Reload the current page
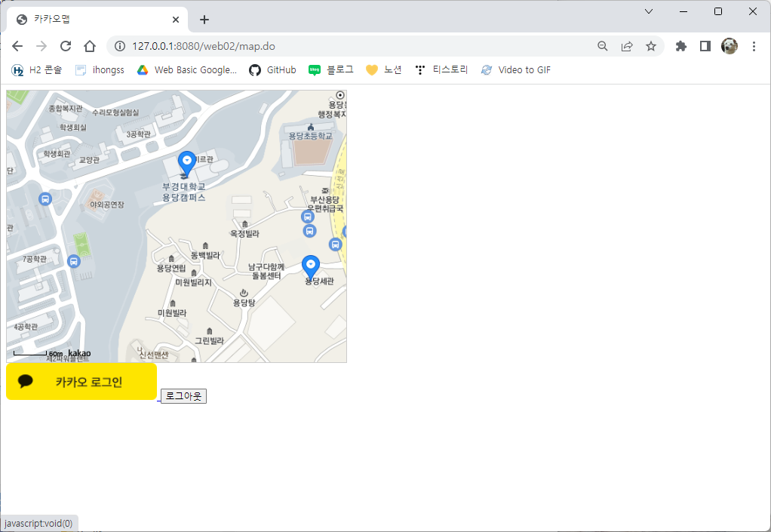The width and height of the screenshot is (771, 532). click(66, 46)
